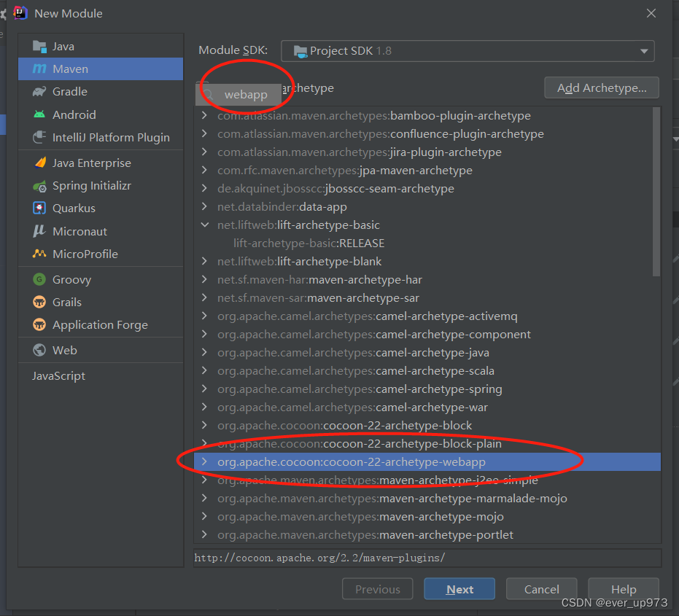Choose Quarkus module type
679x616 pixels.
click(101, 208)
